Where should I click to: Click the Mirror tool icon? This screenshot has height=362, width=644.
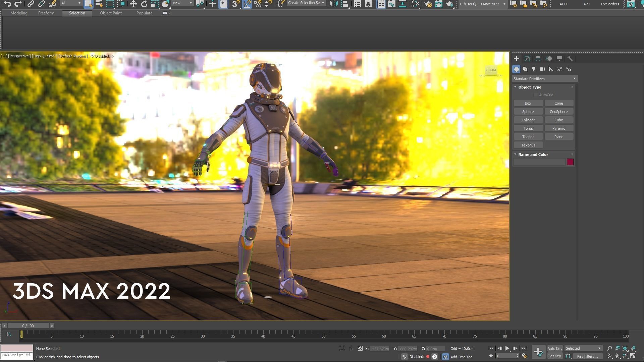pos(334,4)
